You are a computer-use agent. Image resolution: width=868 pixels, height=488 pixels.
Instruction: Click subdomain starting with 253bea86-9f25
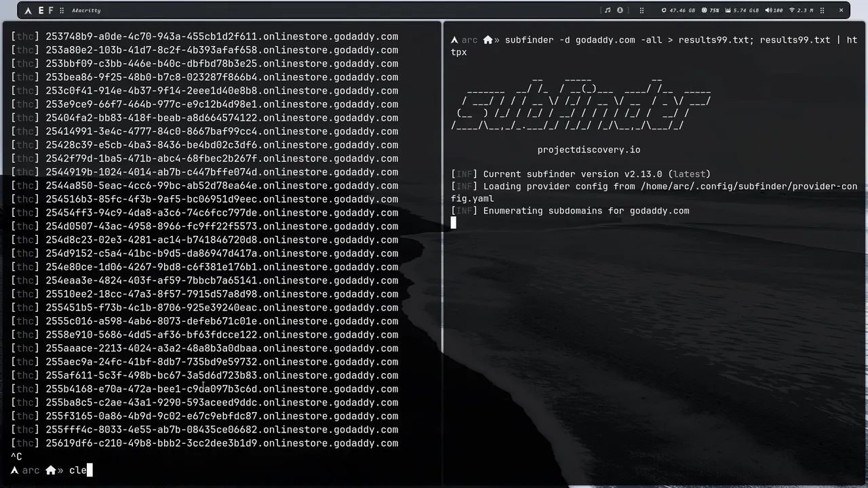(222, 77)
